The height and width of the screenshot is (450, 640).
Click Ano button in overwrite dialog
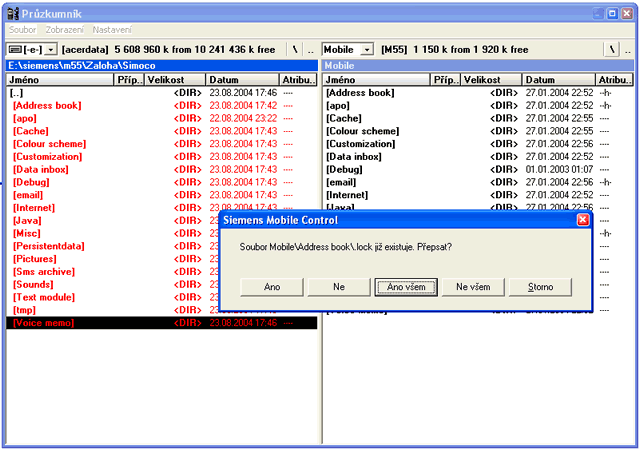[272, 287]
